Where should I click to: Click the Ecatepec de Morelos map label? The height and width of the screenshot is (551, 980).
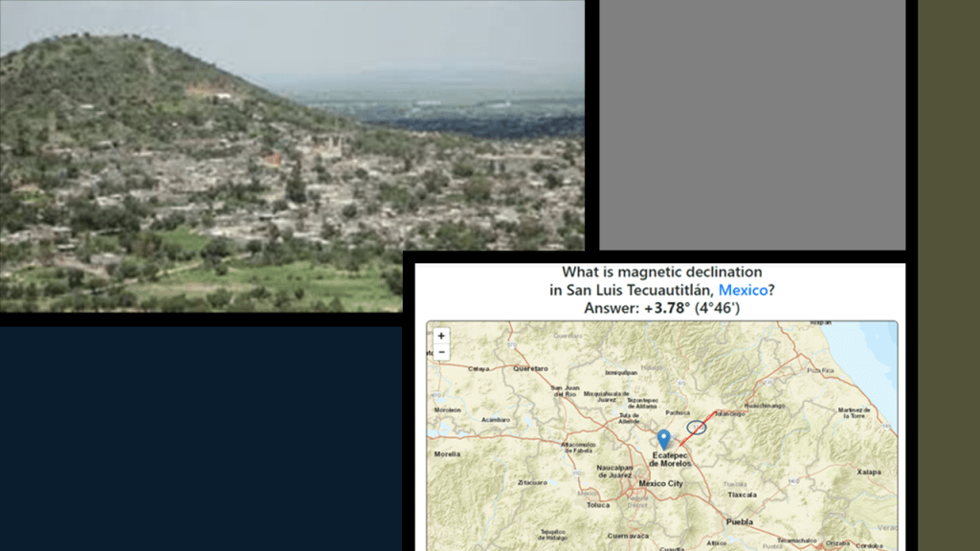(x=670, y=459)
